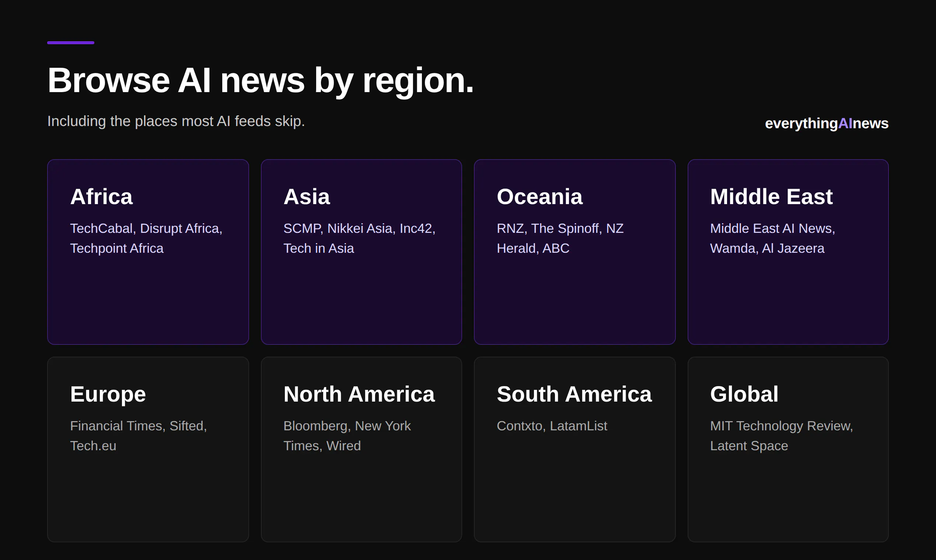
Task: Open the Africa region card
Action: [148, 252]
